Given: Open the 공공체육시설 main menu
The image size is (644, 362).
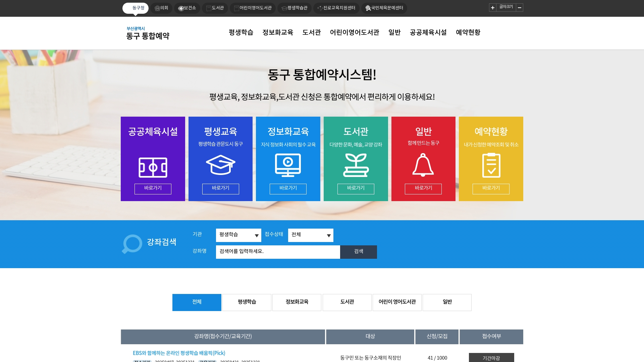Looking at the screenshot, I should [x=428, y=33].
